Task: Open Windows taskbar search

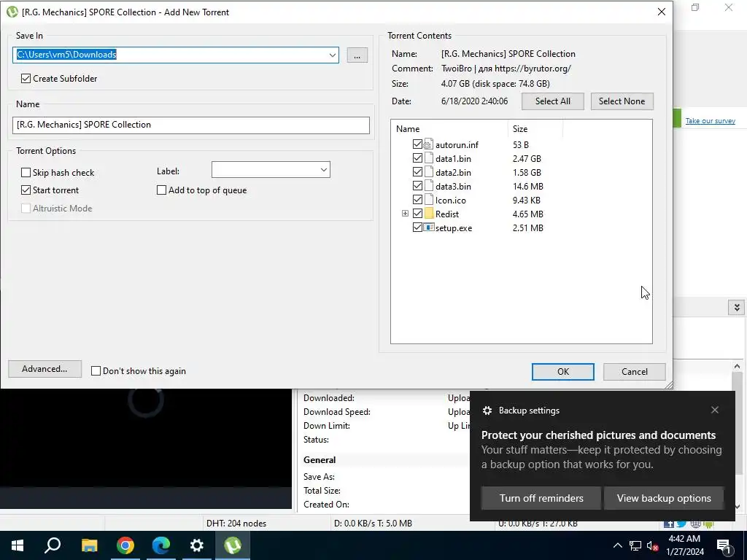Action: (53, 545)
